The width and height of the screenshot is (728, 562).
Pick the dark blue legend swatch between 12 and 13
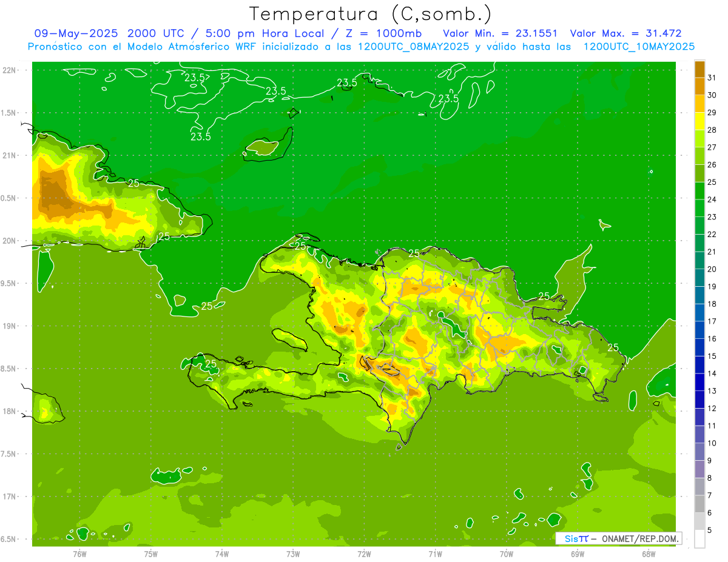pyautogui.click(x=699, y=400)
